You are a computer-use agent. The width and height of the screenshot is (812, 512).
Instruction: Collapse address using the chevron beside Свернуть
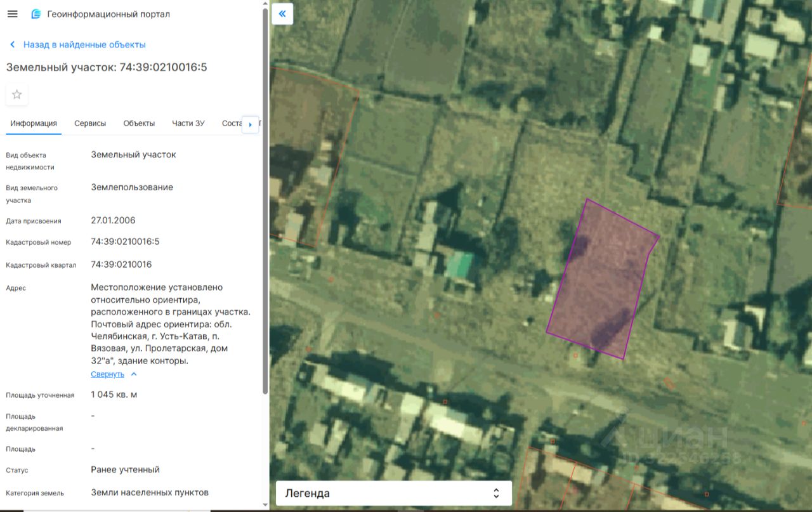[134, 374]
